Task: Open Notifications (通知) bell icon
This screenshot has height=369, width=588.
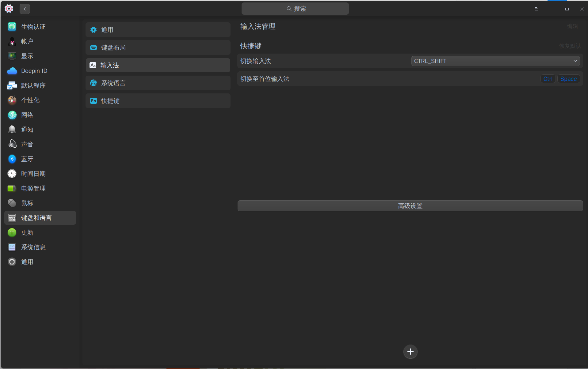Action: point(12,130)
